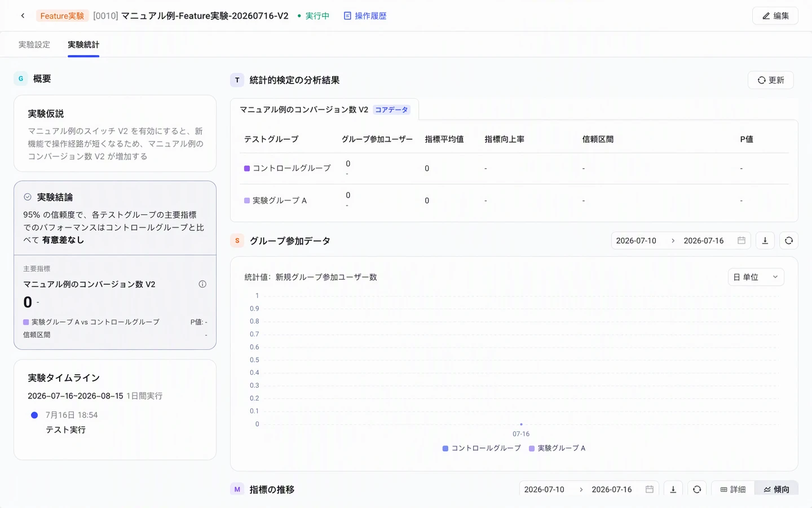Refresh the グループ参加データ chart
This screenshot has height=508, width=812.
tap(789, 241)
